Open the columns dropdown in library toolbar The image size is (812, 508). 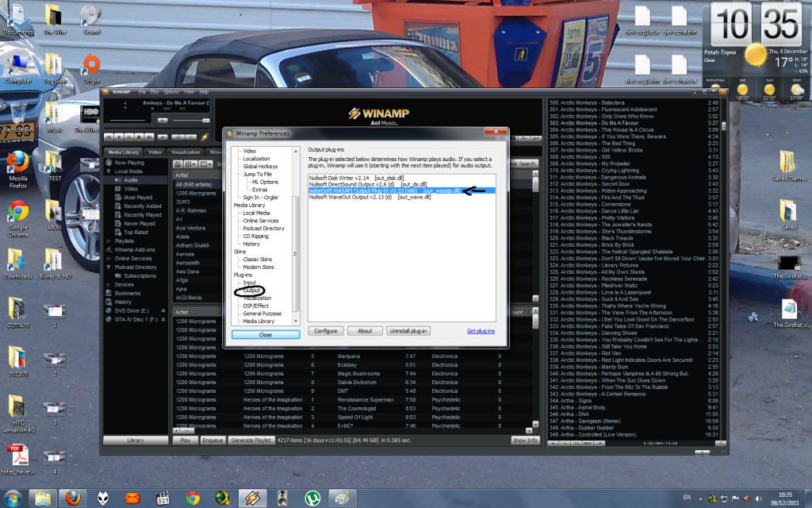(205, 164)
